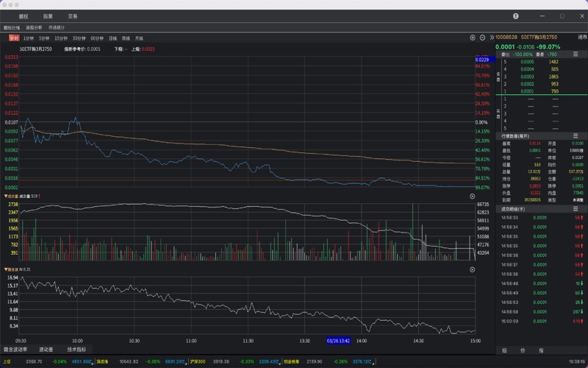This screenshot has height=368, width=588.
Task: Click the zoom in plus icon
Action: pos(473,38)
